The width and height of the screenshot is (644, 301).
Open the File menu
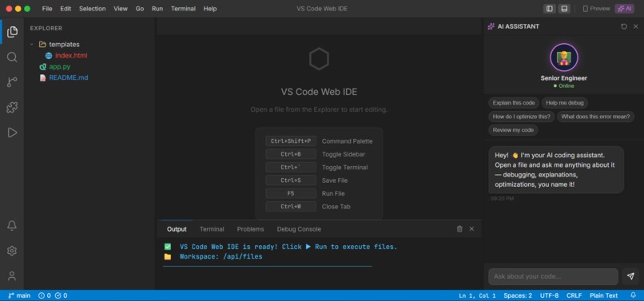pos(47,9)
